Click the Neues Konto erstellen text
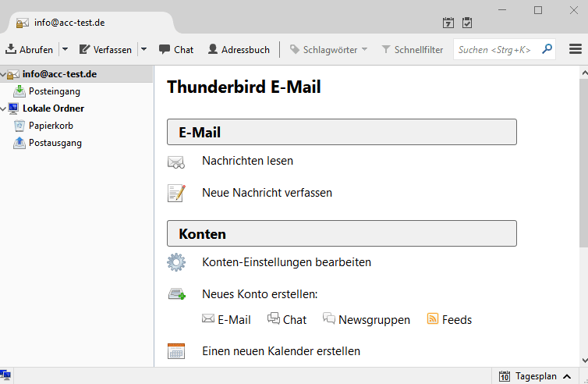The image size is (588, 384). 260,294
